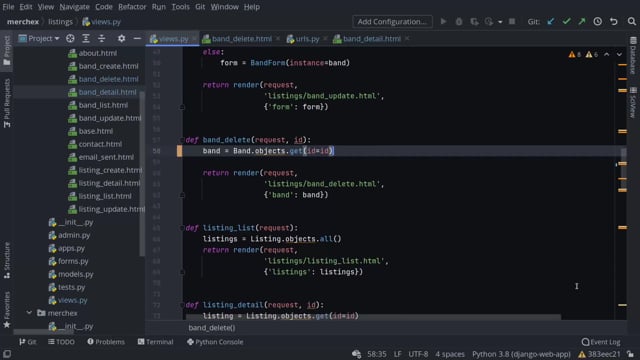Open the Event Log
Viewport: 640px width, 360px height.
click(x=601, y=342)
